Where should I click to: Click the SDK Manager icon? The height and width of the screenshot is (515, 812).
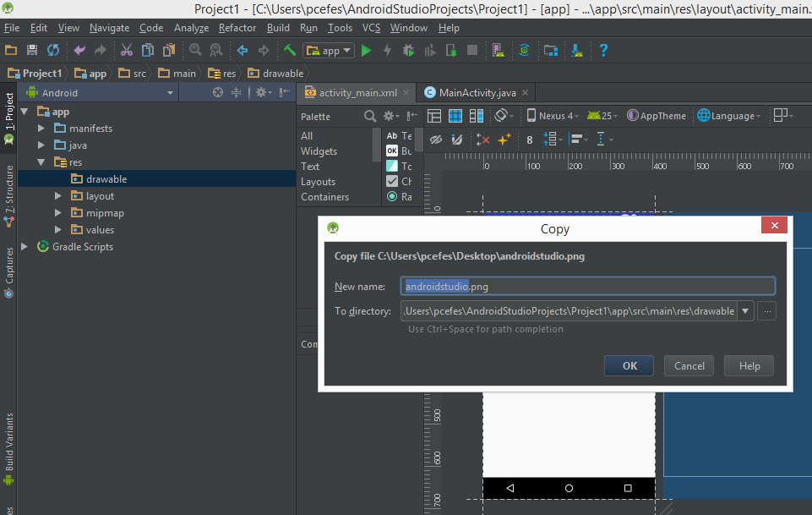[x=577, y=50]
